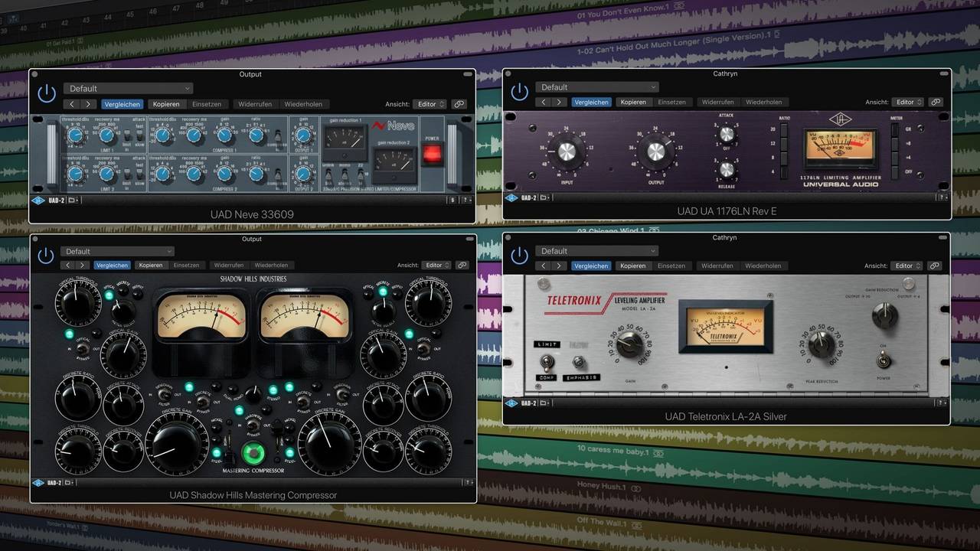
Task: Open the Default preset dropdown in Neve 33609
Action: (128, 88)
